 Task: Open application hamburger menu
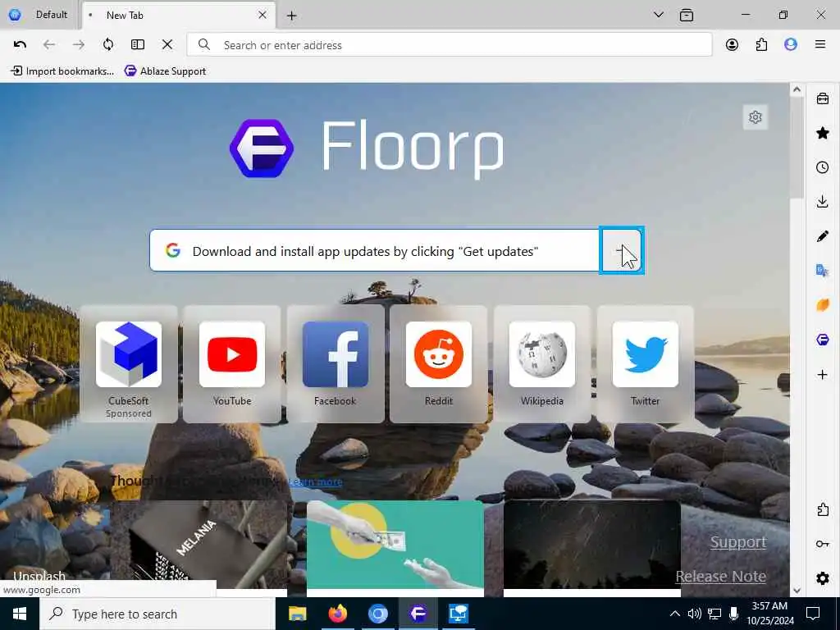coord(820,44)
